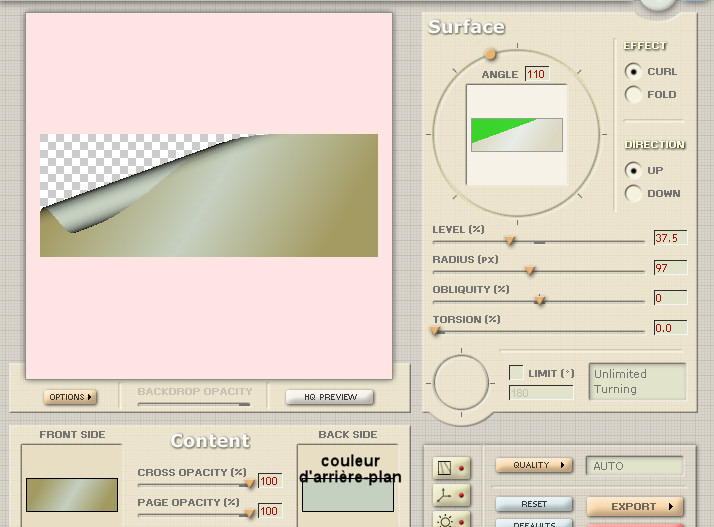Click the empty turning limit dial
The image size is (714, 527).
461,381
